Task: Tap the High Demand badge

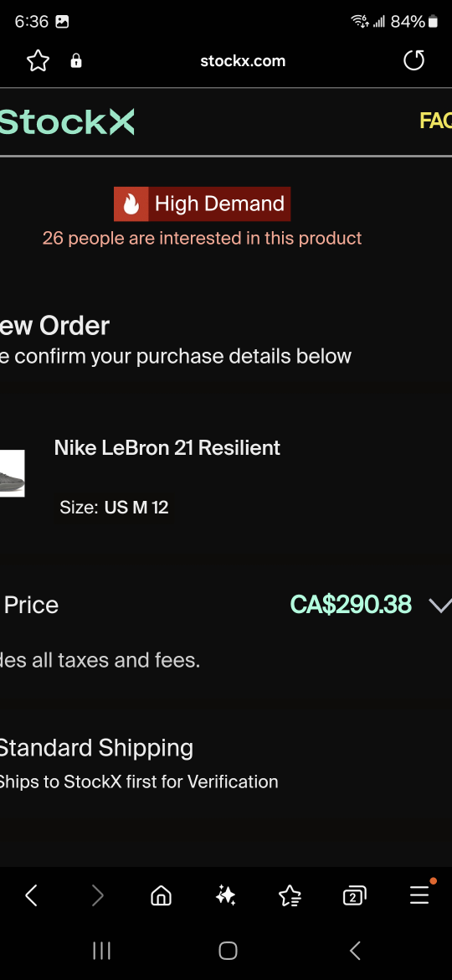Action: click(x=202, y=204)
